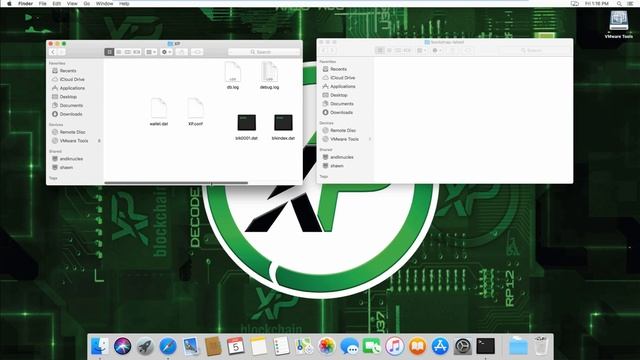Open the arrange-by dropdown in XP window
The height and width of the screenshot is (360, 640).
click(151, 52)
